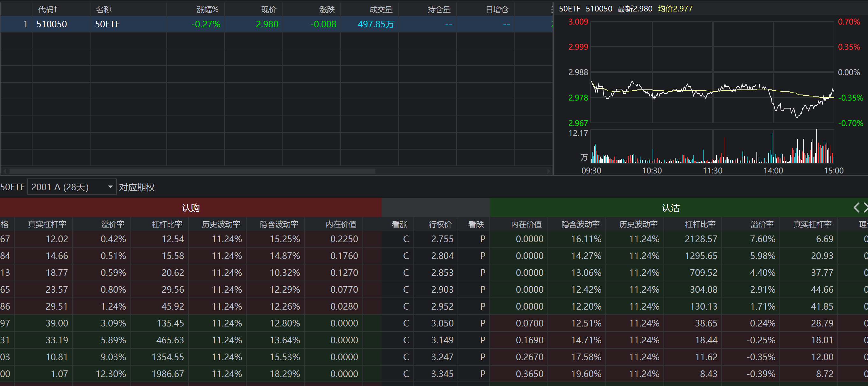Sort by the 涨幅% column header
868x386 pixels.
[x=207, y=10]
